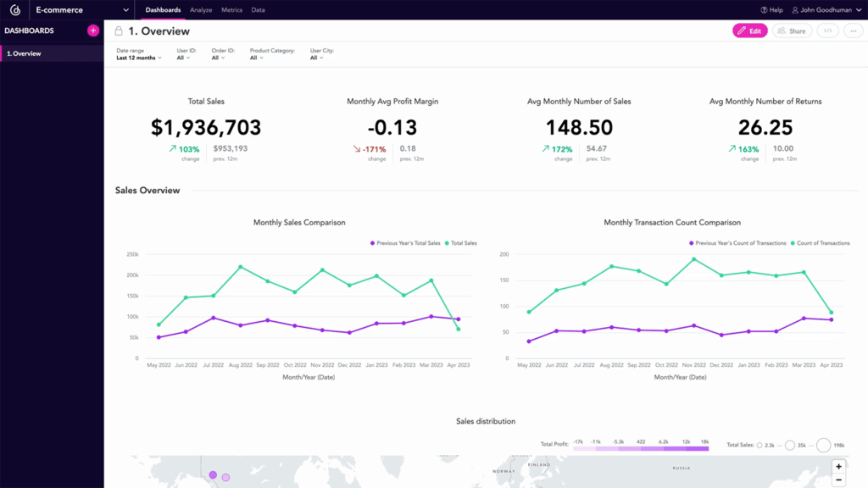
Task: Click the Total Sales value $1,936,703
Action: coord(206,128)
